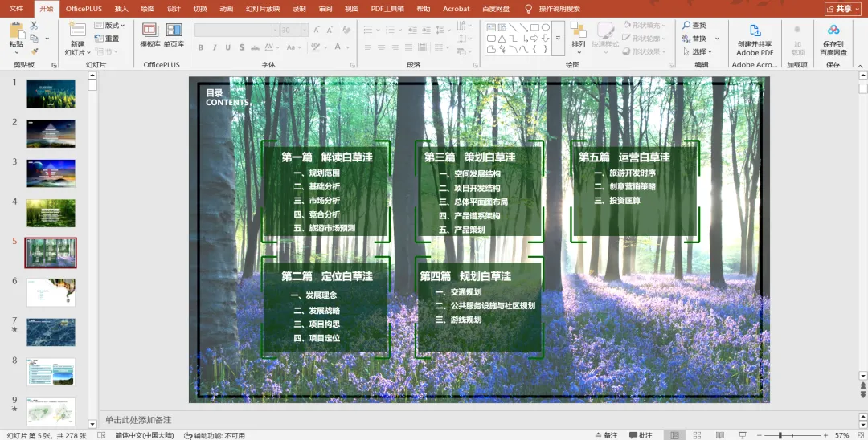Select slide 7 thumbnail
Viewport: 868px width, 440px height.
point(51,332)
